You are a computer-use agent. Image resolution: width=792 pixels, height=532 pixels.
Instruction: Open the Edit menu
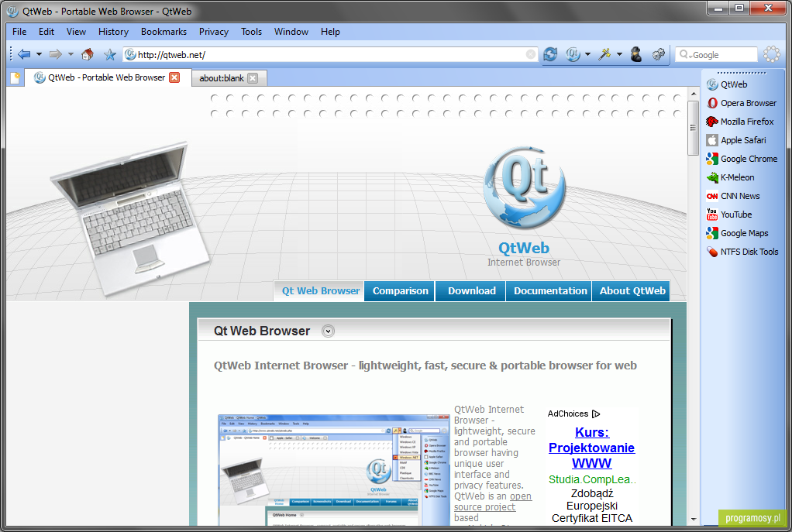pos(46,32)
